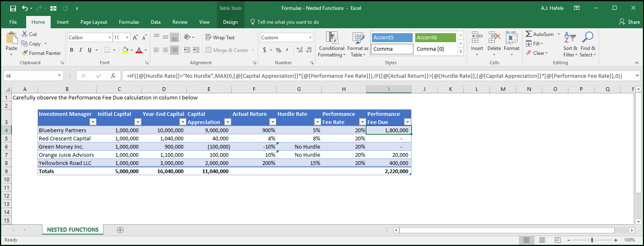Open the File tab
644x246 pixels.
coord(13,22)
